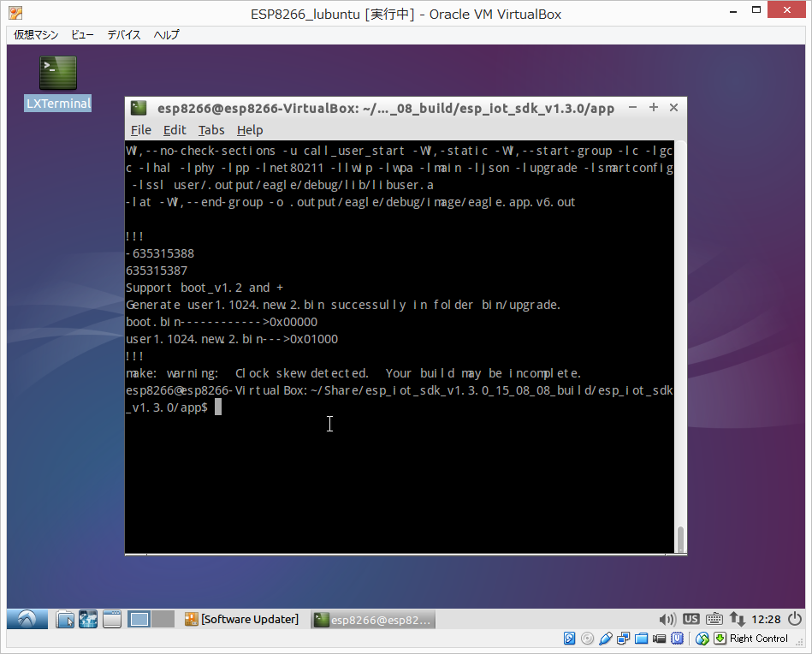Image resolution: width=812 pixels, height=654 pixels.
Task: Launch the web browser panel icon
Action: click(88, 619)
